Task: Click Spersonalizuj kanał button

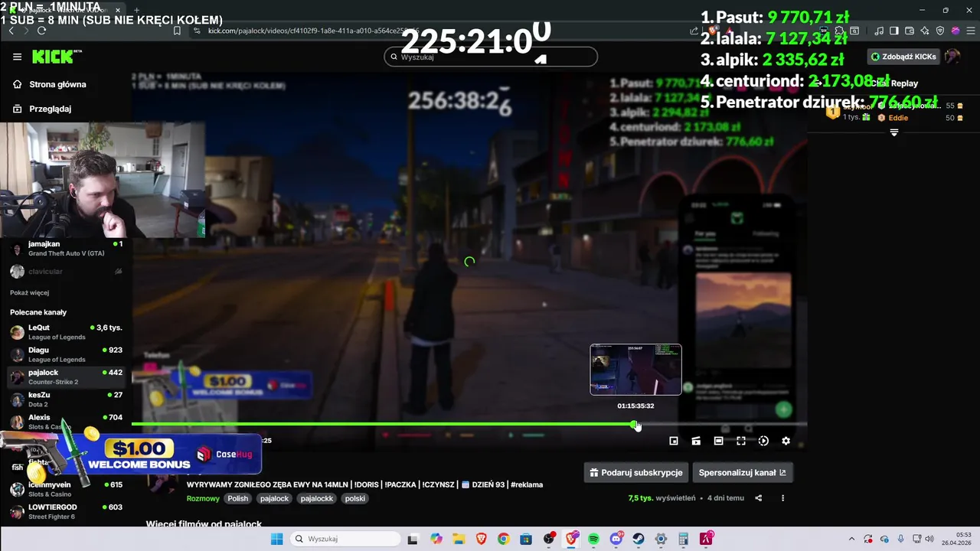Action: (742, 473)
